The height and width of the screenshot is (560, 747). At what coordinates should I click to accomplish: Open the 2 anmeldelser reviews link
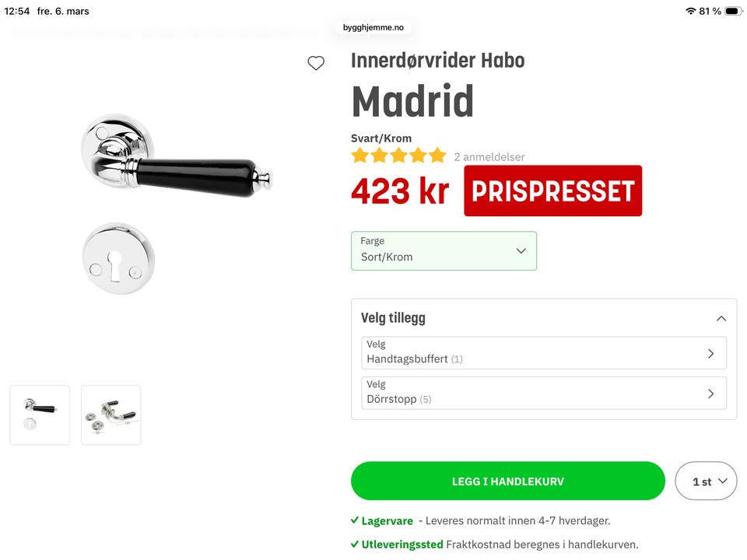point(489,157)
